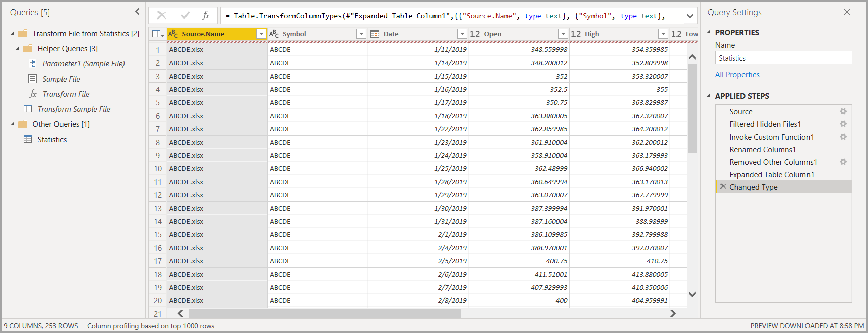Viewport: 868px width, 333px height.
Task: Open settings gear for Source step
Action: (x=843, y=111)
